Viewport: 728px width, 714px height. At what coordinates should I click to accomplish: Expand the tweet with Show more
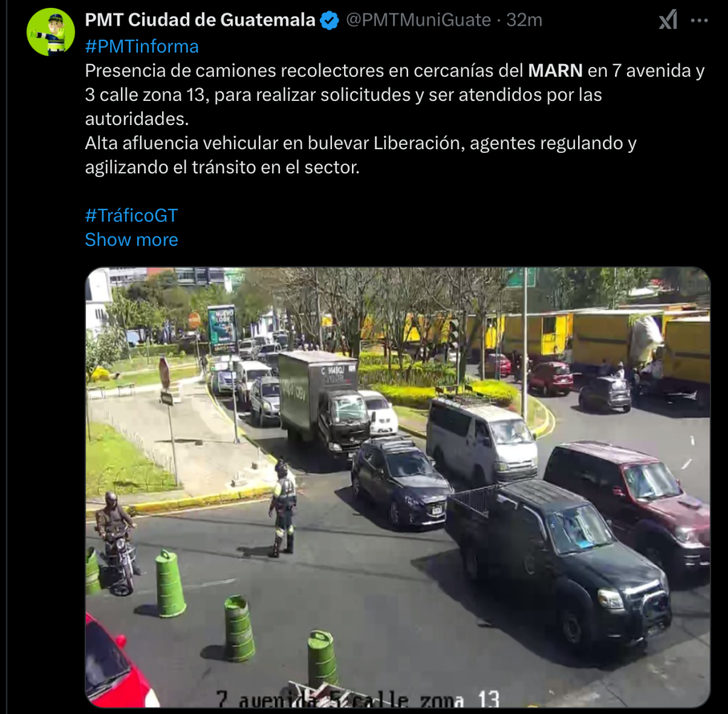coord(132,240)
